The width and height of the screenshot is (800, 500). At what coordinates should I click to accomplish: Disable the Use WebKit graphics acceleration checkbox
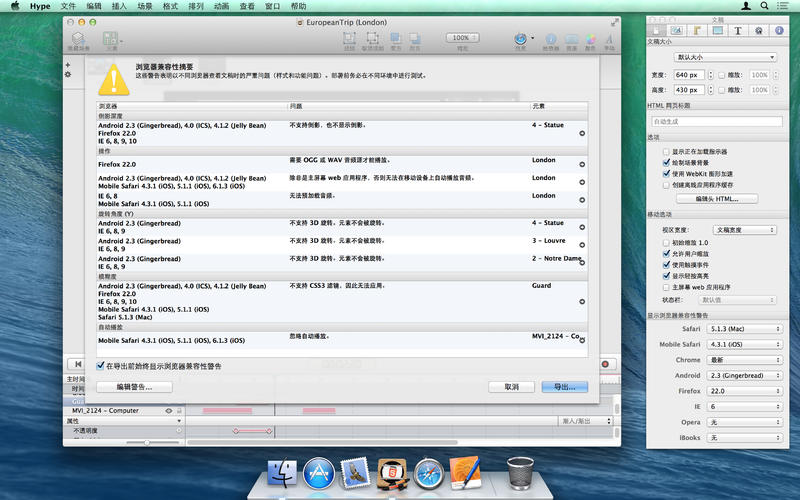(667, 173)
